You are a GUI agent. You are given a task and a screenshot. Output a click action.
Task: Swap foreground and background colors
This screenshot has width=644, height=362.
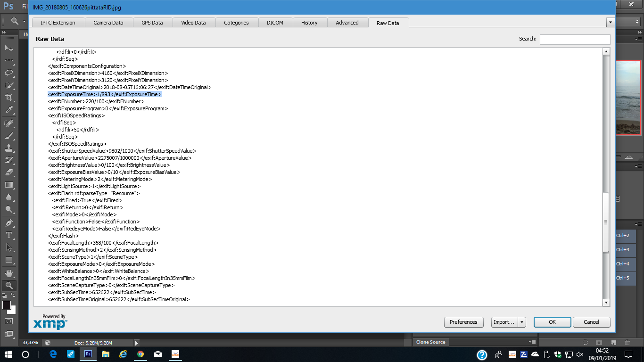(x=13, y=295)
